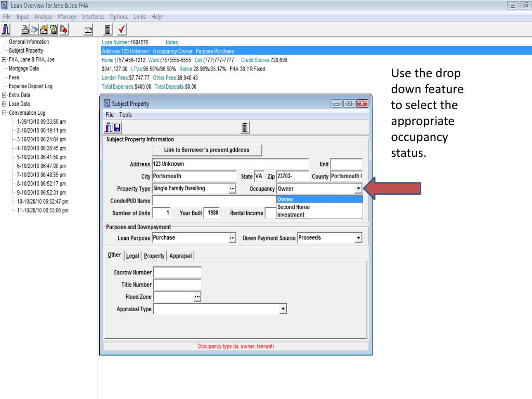Open the Down Payment Source dropdown

(x=358, y=238)
